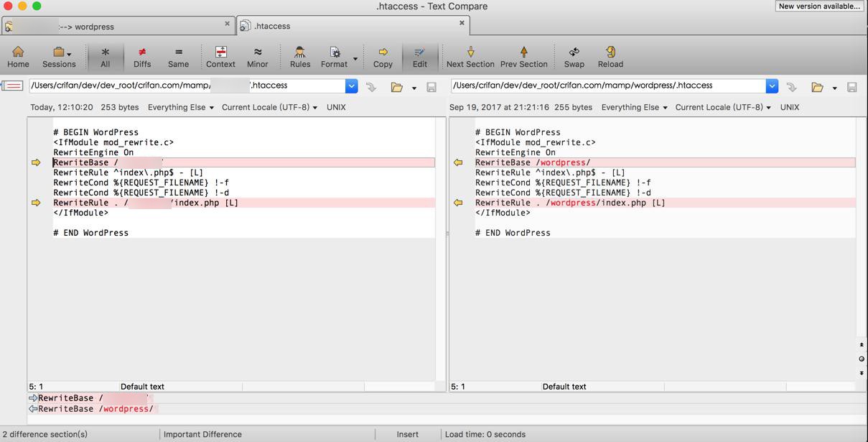
Task: Select the .htaccess tab
Action: (x=353, y=26)
